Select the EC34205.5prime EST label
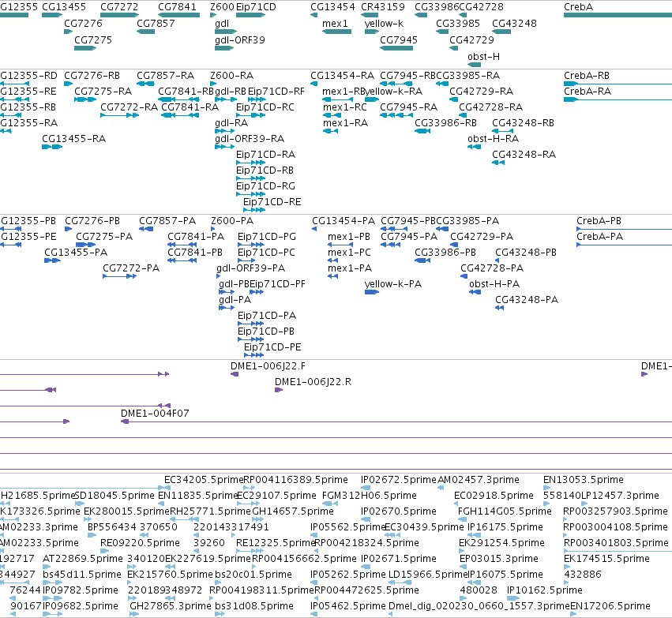 point(203,480)
